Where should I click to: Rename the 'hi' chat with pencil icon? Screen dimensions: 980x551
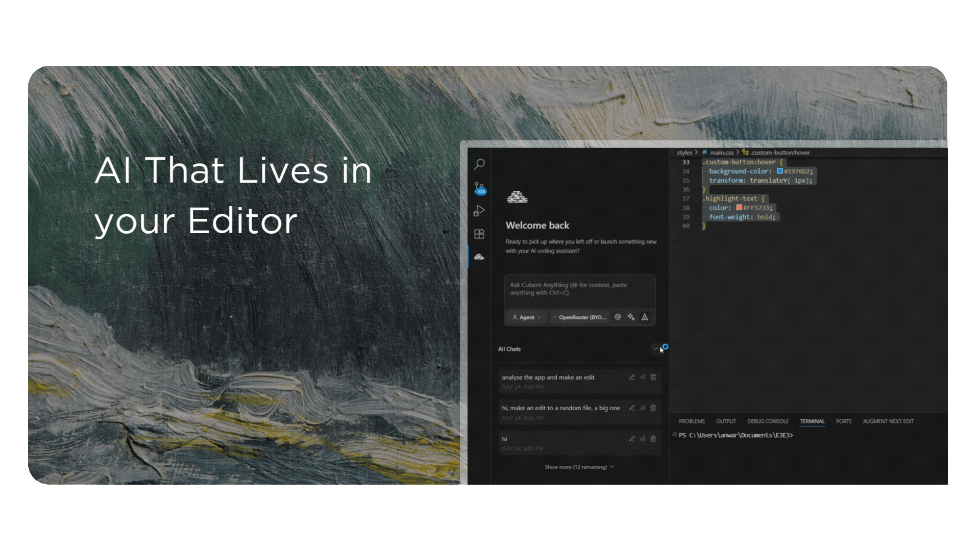632,439
